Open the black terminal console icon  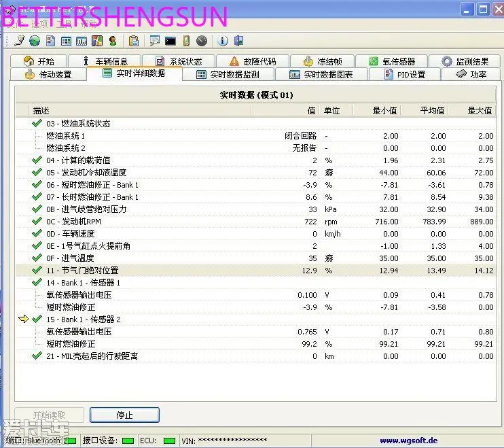point(170,41)
